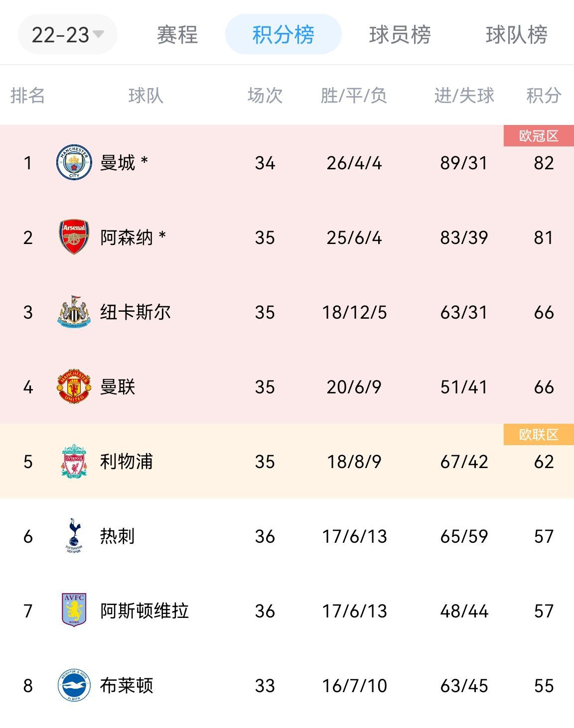
Task: Switch to the 赛程 tab
Action: tap(177, 35)
